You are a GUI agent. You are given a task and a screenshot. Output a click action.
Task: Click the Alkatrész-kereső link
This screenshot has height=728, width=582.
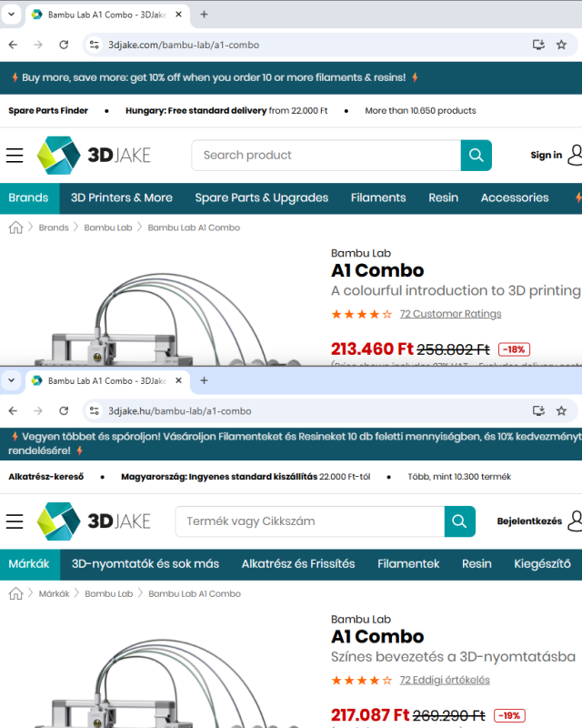click(46, 477)
